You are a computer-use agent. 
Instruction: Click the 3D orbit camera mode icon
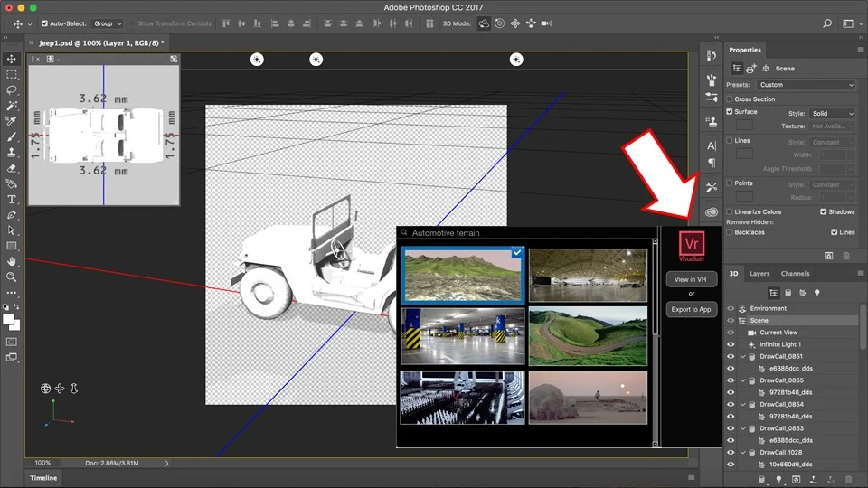click(483, 23)
